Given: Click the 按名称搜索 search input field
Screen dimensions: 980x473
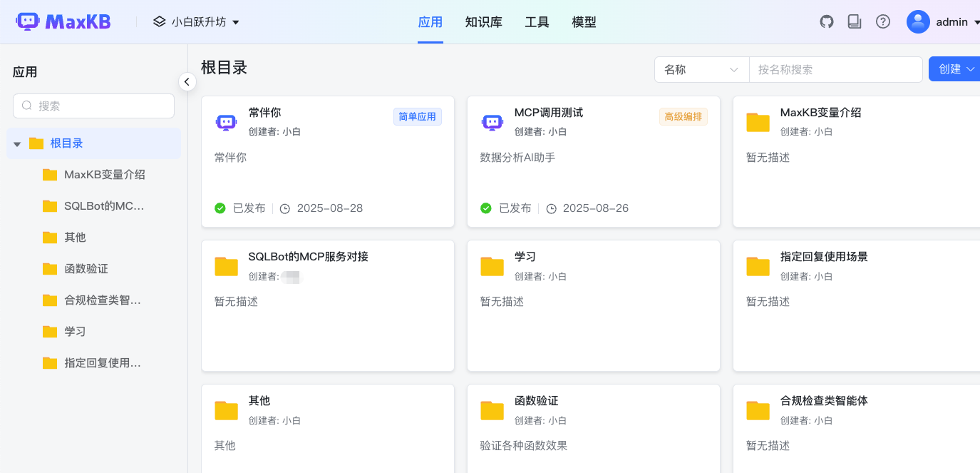Looking at the screenshot, I should 835,69.
